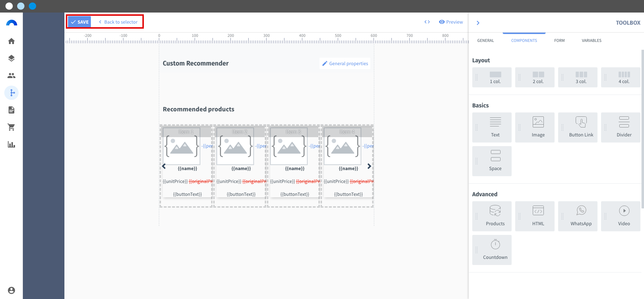
Task: Switch to the VARIABLES tab
Action: tap(592, 40)
